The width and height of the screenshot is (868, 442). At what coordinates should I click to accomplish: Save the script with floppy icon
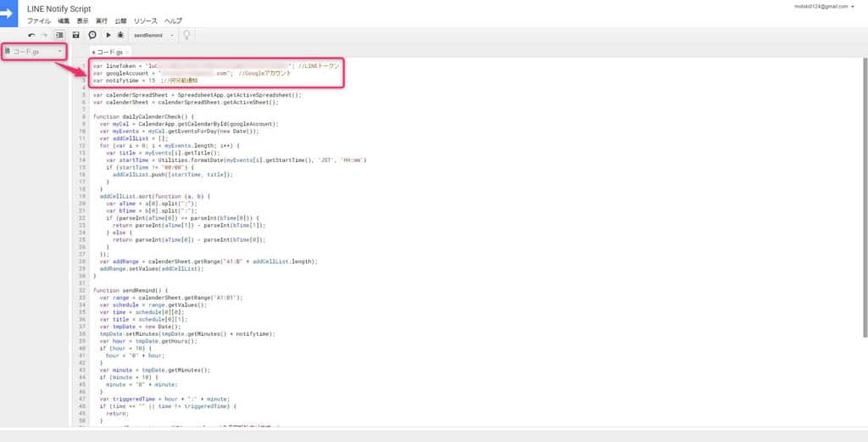[x=76, y=36]
